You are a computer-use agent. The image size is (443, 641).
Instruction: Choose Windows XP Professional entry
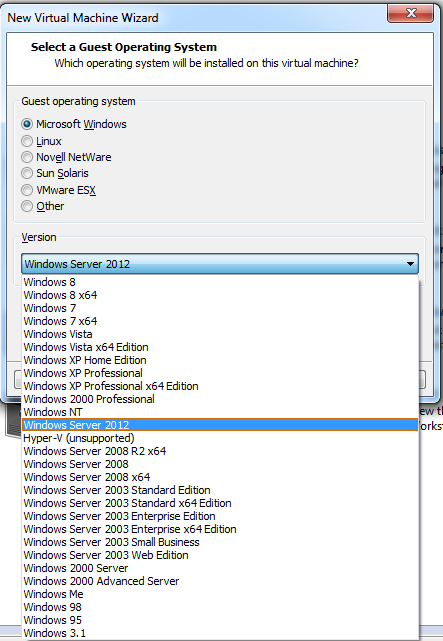220,373
